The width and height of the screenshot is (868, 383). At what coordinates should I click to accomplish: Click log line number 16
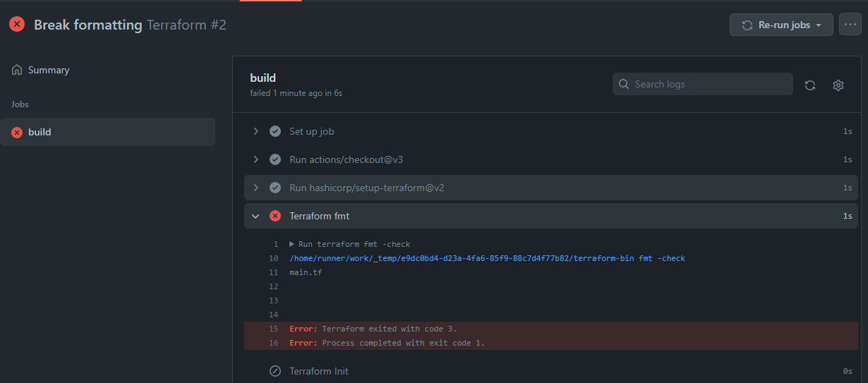(274, 343)
